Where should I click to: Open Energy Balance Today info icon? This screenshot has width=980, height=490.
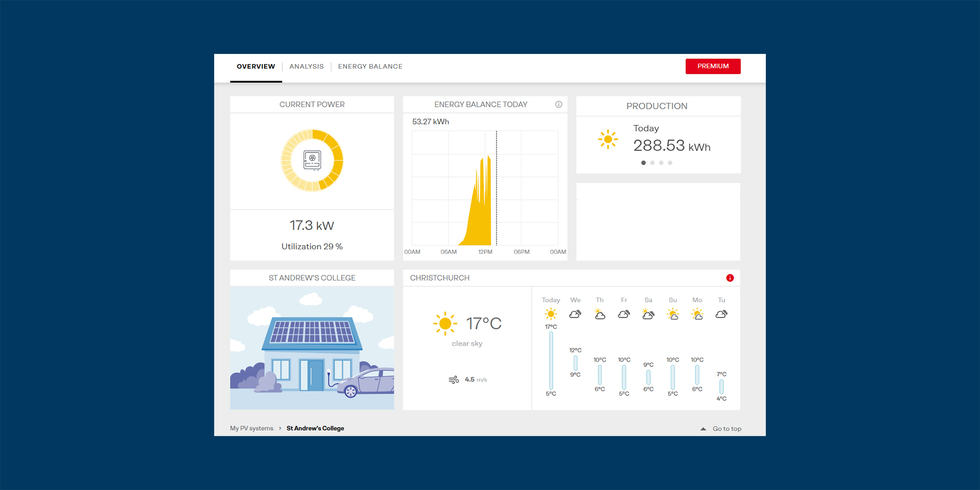pyautogui.click(x=559, y=104)
